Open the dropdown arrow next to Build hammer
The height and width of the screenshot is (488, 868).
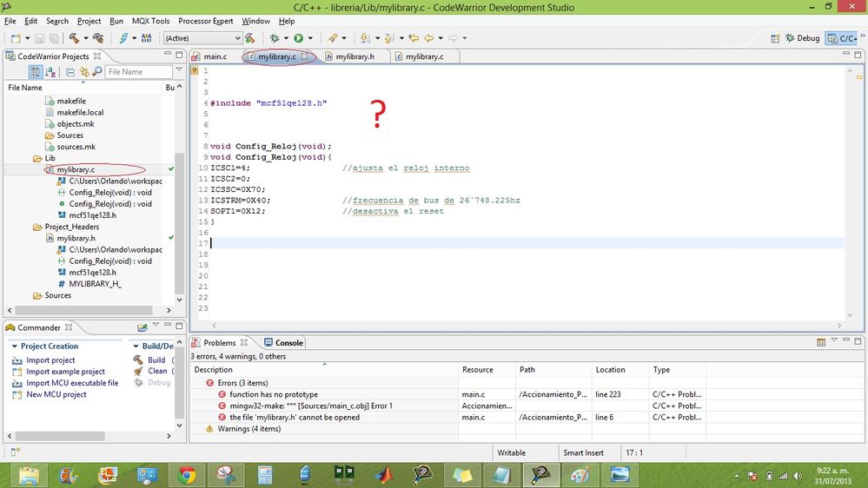point(85,38)
